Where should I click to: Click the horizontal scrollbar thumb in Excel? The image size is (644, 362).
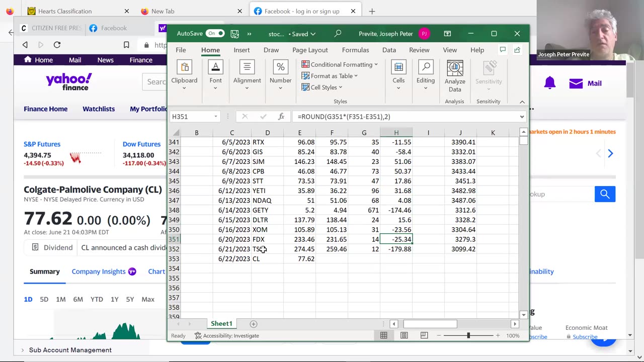(x=430, y=324)
